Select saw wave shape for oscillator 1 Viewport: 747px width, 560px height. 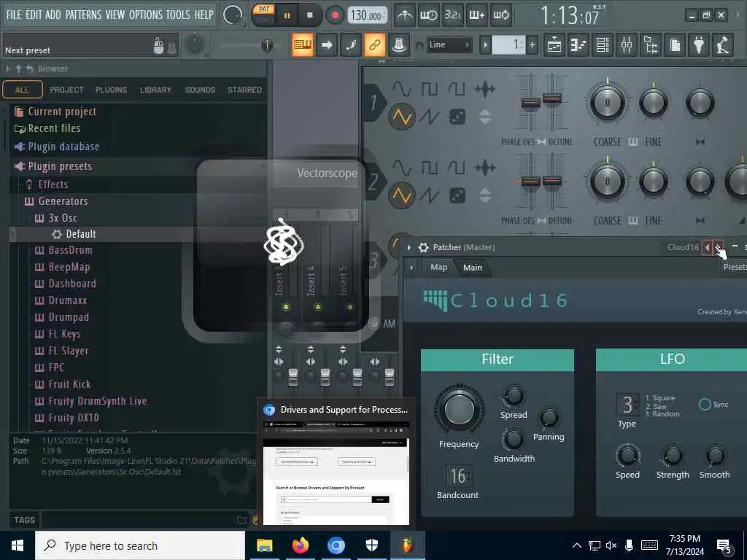[429, 117]
